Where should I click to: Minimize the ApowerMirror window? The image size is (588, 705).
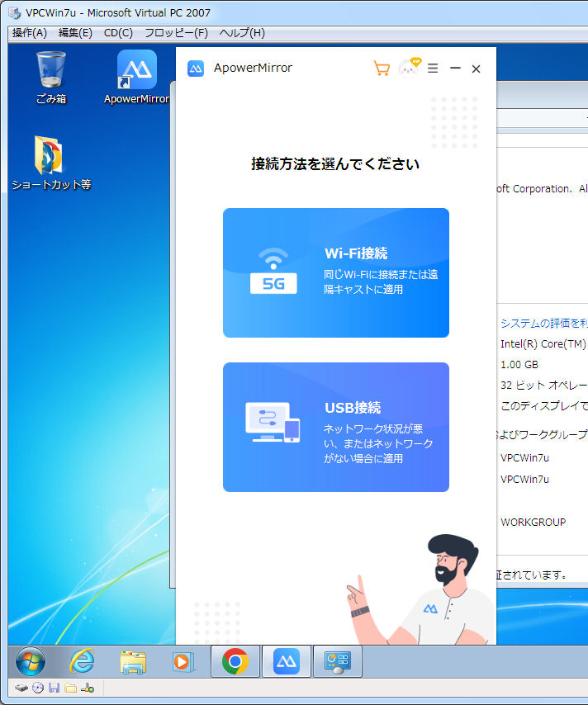455,69
